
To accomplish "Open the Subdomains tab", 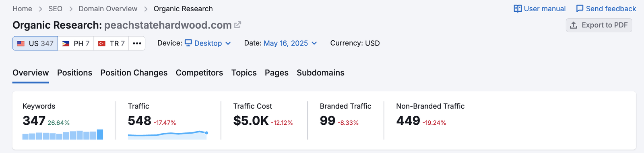I will coord(320,73).
